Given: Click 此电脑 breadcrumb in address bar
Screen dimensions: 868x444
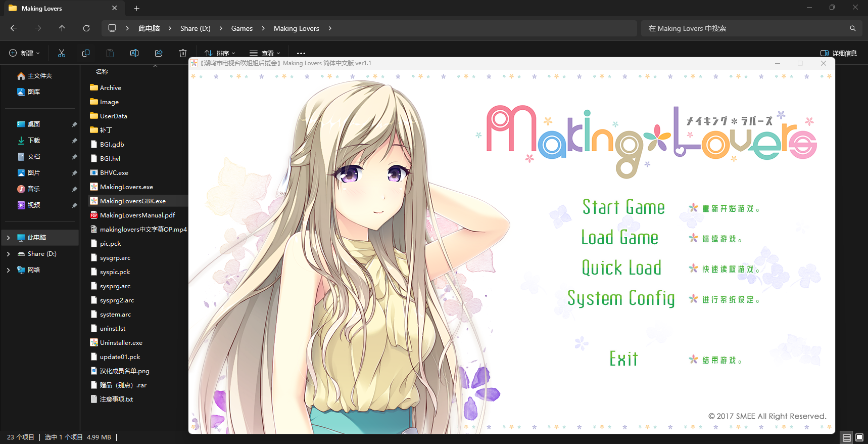Looking at the screenshot, I should click(x=149, y=28).
